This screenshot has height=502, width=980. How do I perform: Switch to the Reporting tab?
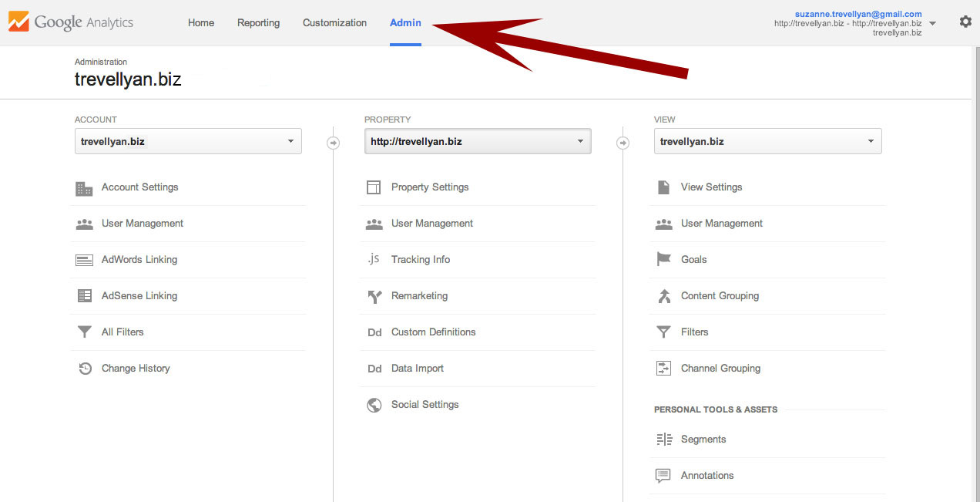[x=259, y=23]
